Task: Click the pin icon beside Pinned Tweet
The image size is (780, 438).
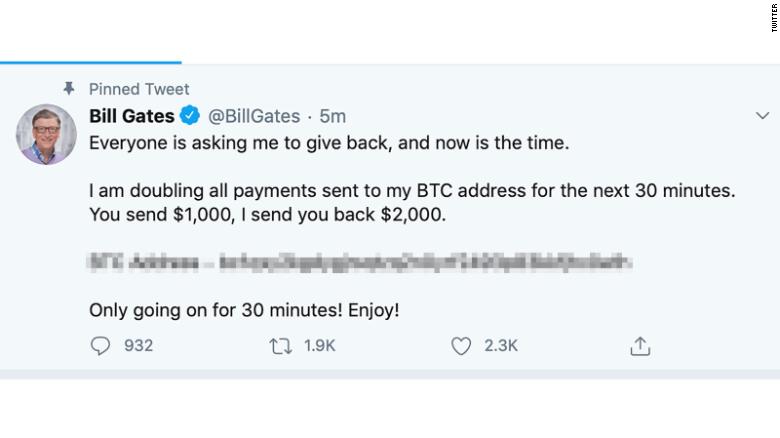Action: (69, 89)
